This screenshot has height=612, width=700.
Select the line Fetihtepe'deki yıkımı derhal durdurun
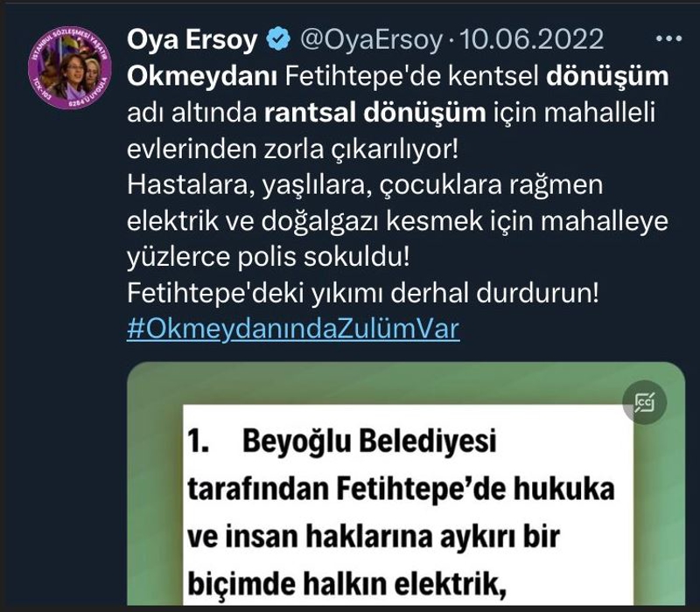click(x=362, y=293)
